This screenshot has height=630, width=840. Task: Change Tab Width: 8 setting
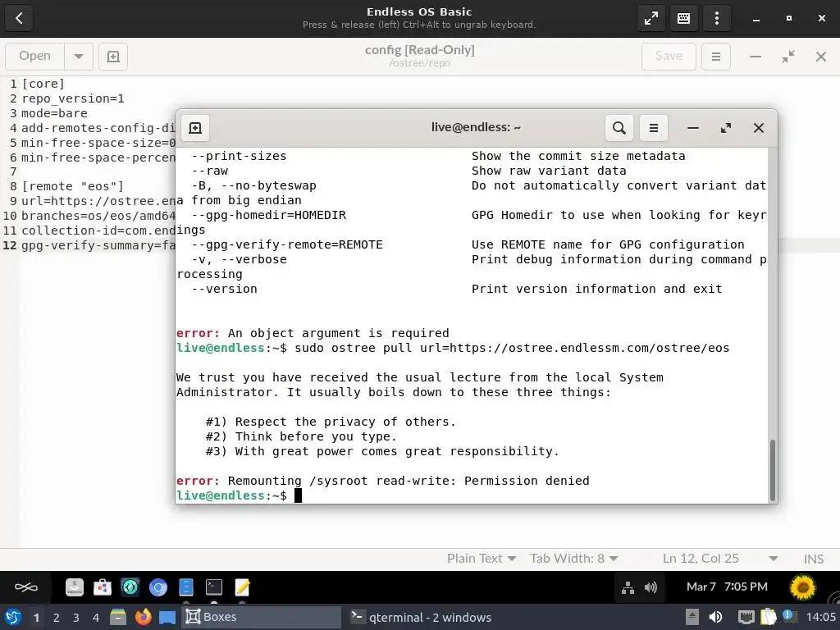point(573,559)
